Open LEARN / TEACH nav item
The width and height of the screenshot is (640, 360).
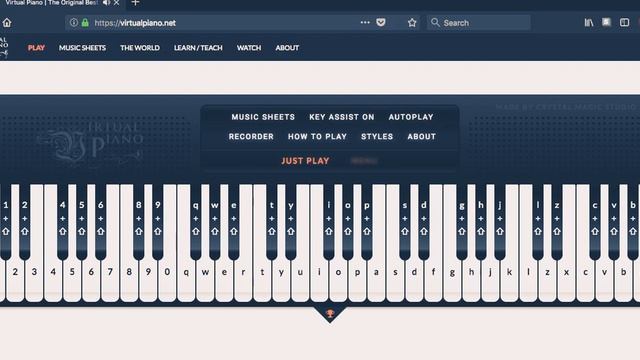(198, 48)
